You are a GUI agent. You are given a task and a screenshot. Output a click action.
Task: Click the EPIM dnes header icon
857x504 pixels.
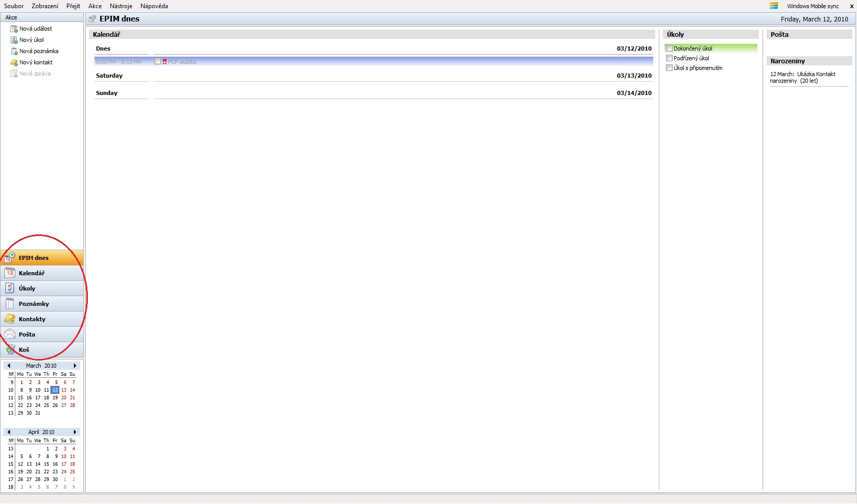92,19
